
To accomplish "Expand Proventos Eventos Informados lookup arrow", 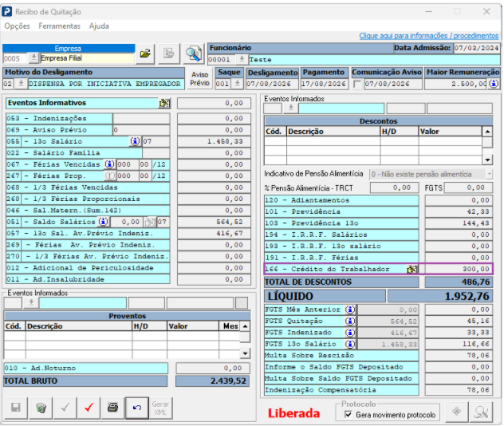I will [x=31, y=303].
